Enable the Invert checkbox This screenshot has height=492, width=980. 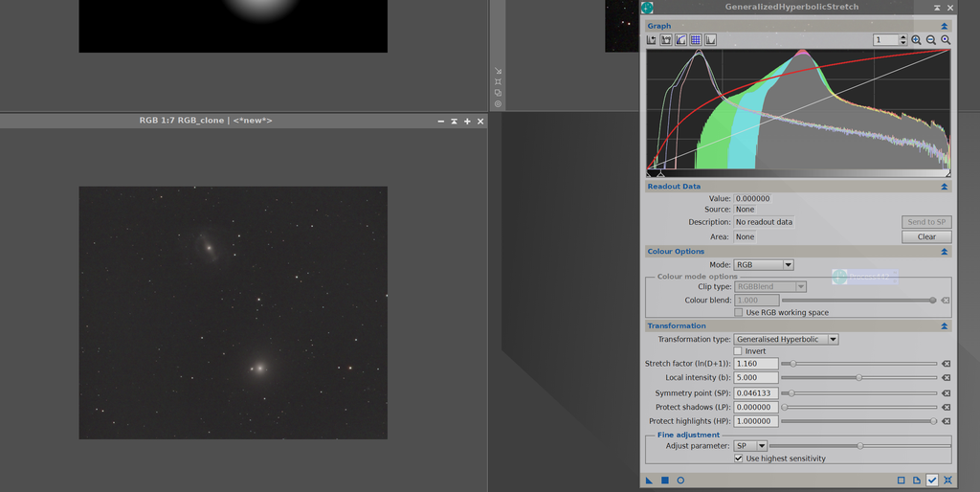[x=738, y=351]
